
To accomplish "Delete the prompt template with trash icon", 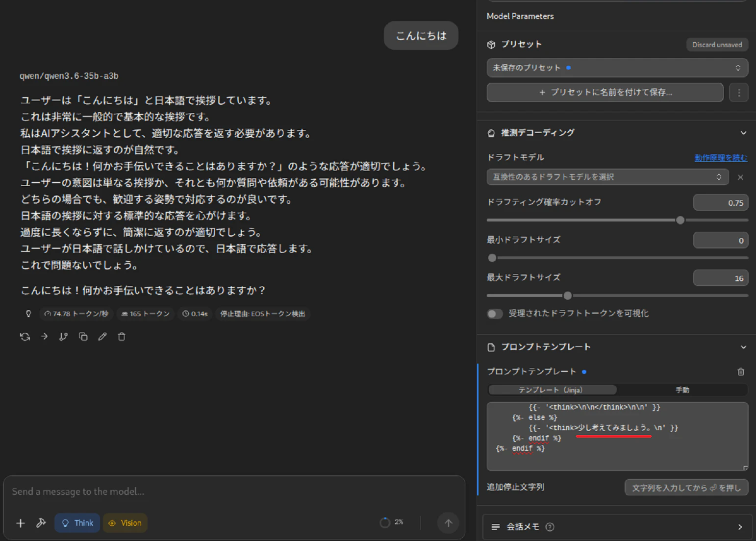I will pos(741,372).
